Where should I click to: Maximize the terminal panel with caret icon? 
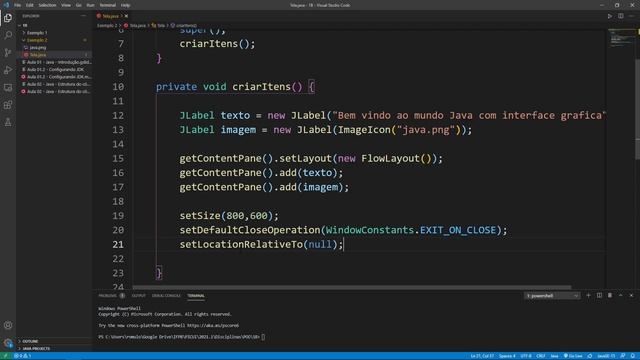pos(620,296)
